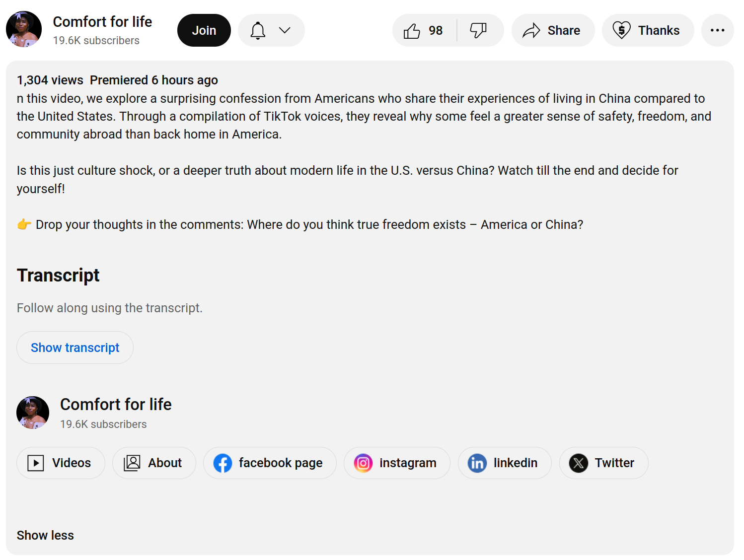
Task: Open the facebook page link
Action: 270,463
